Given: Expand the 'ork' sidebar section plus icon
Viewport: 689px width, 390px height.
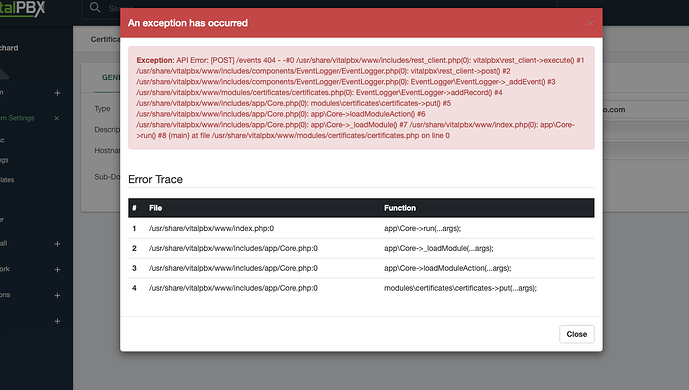Looking at the screenshot, I should 57,270.
